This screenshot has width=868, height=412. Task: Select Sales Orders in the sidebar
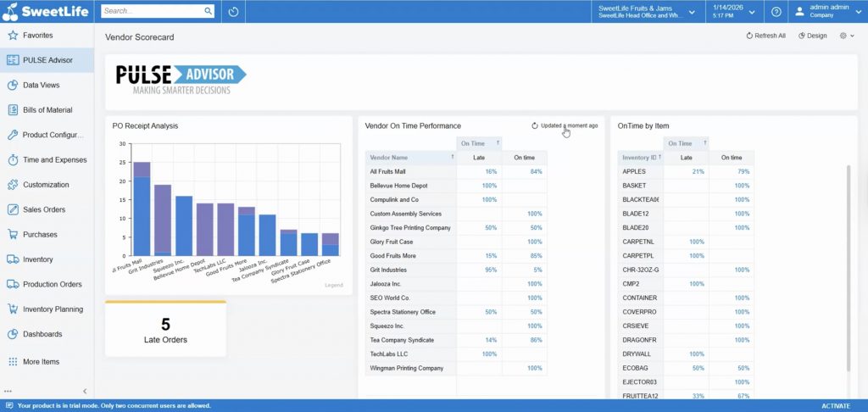43,209
